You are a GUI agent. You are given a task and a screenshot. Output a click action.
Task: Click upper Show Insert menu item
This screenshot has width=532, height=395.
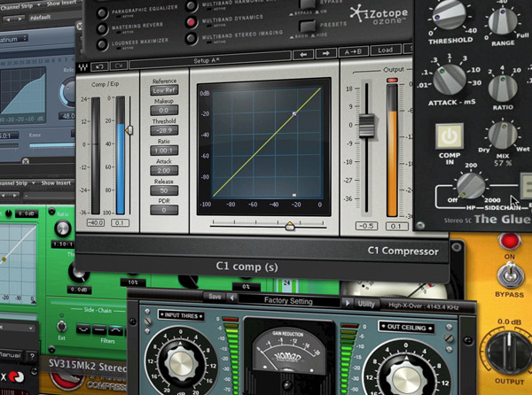point(61,4)
